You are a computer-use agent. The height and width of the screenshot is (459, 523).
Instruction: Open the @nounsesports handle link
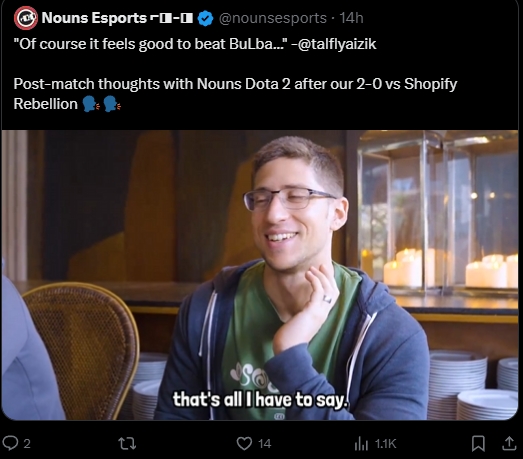coord(273,18)
